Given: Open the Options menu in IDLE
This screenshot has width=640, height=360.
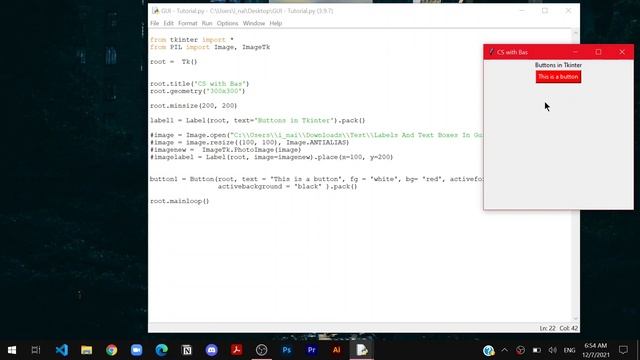Looking at the screenshot, I should (227, 23).
